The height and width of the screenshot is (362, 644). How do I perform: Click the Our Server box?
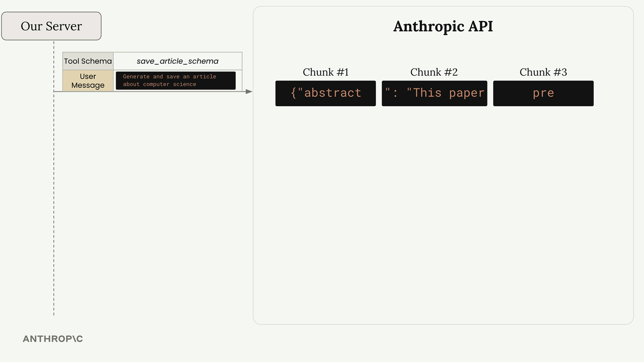pos(51,26)
